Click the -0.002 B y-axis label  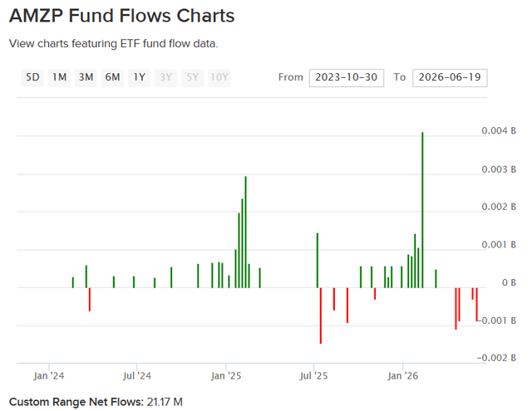[496, 358]
